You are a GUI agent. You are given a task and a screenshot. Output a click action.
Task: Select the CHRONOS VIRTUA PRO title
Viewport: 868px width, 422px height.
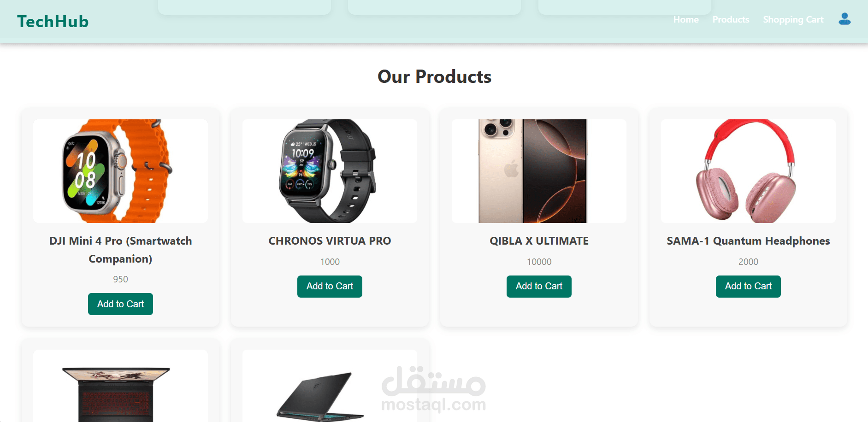(330, 241)
